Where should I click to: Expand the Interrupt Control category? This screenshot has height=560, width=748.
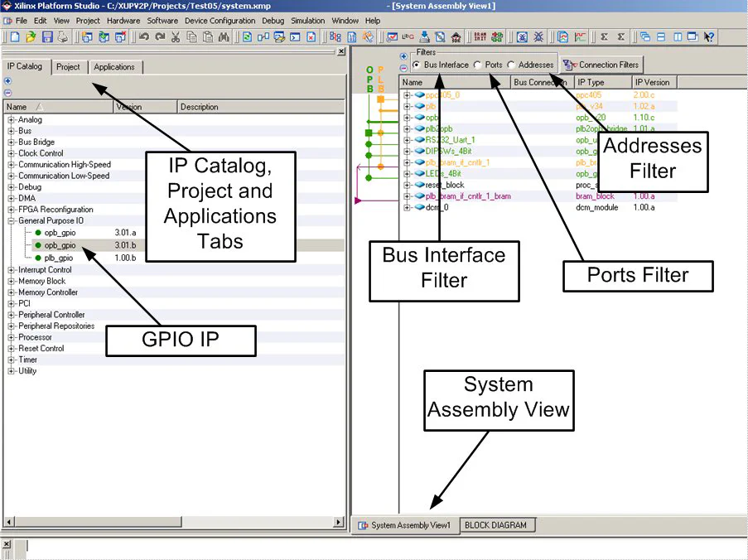(12, 270)
